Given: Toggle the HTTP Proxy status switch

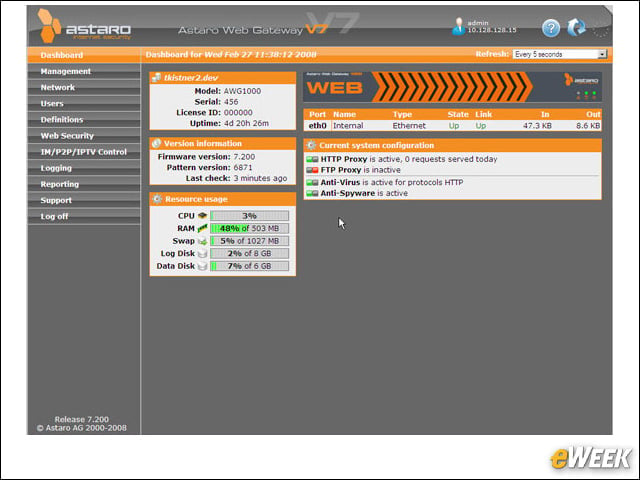Looking at the screenshot, I should pos(312,159).
